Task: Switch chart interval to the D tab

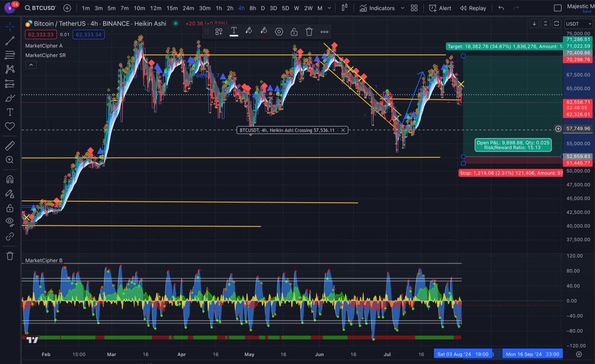Action: [263, 8]
